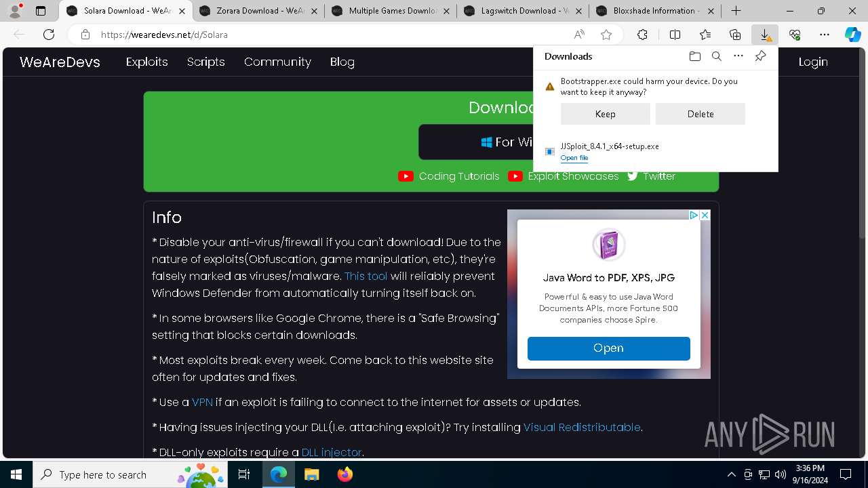Viewport: 868px width, 488px height.
Task: Add page to favorites with the star icon
Action: coord(606,35)
